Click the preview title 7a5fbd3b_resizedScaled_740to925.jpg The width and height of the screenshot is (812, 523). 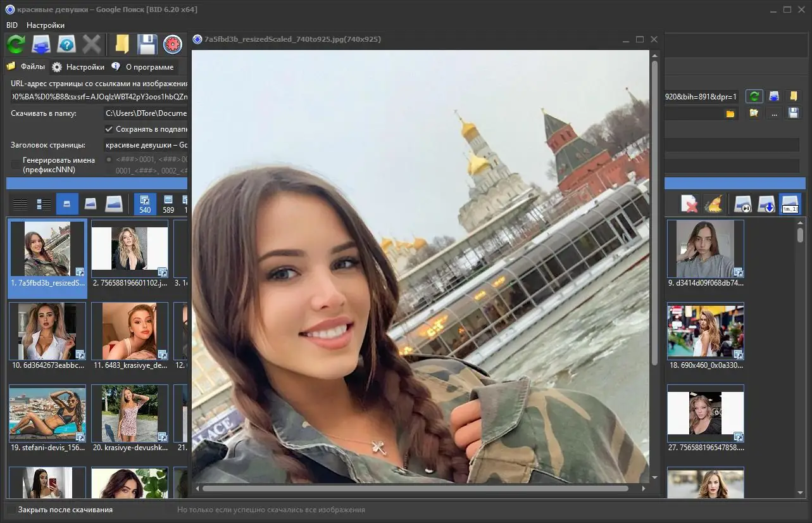[293, 39]
